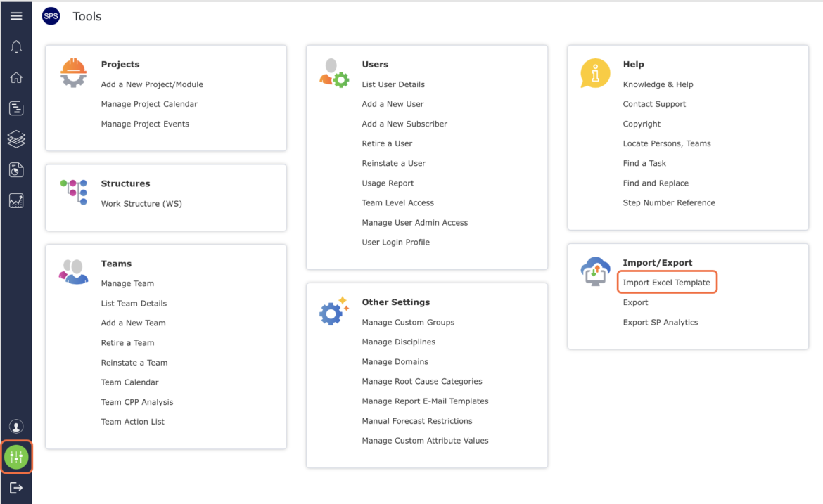
Task: Open Add a New Project/Module
Action: 152,84
